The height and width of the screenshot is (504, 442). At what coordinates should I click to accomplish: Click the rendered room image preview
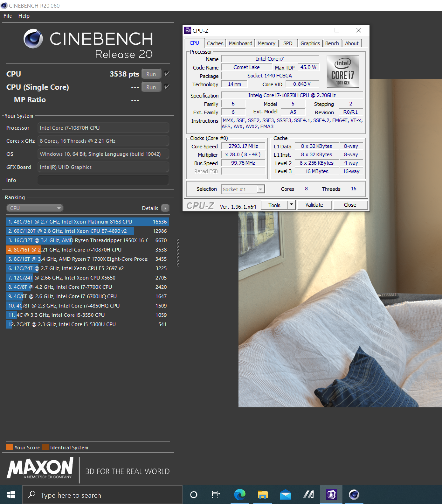click(340, 309)
